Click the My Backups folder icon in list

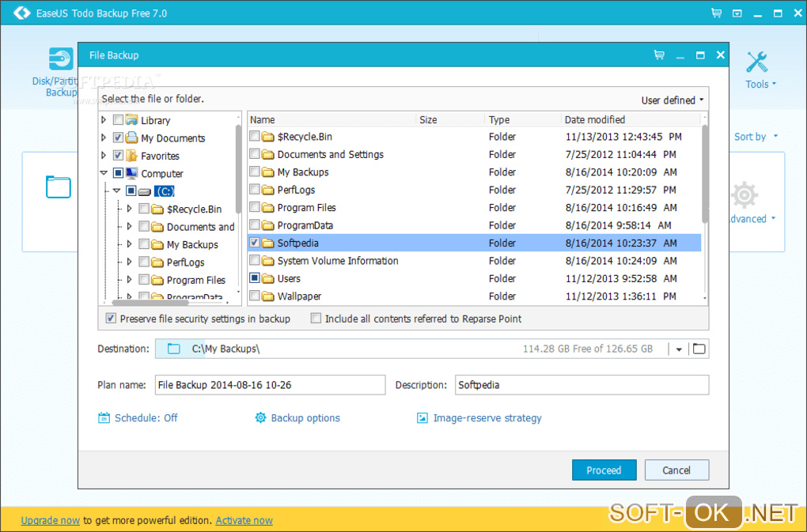coord(267,172)
